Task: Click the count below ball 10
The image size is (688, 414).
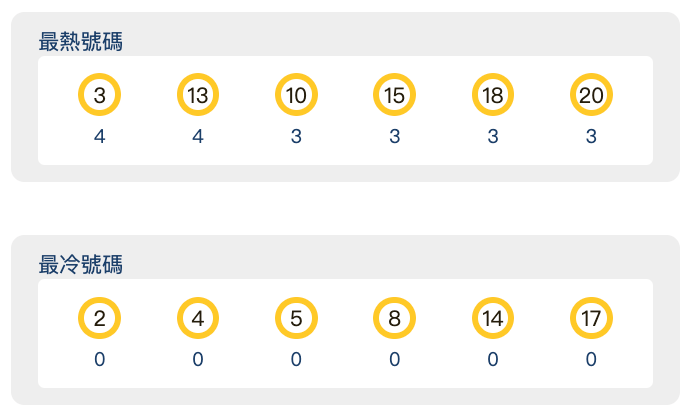Action: (296, 137)
